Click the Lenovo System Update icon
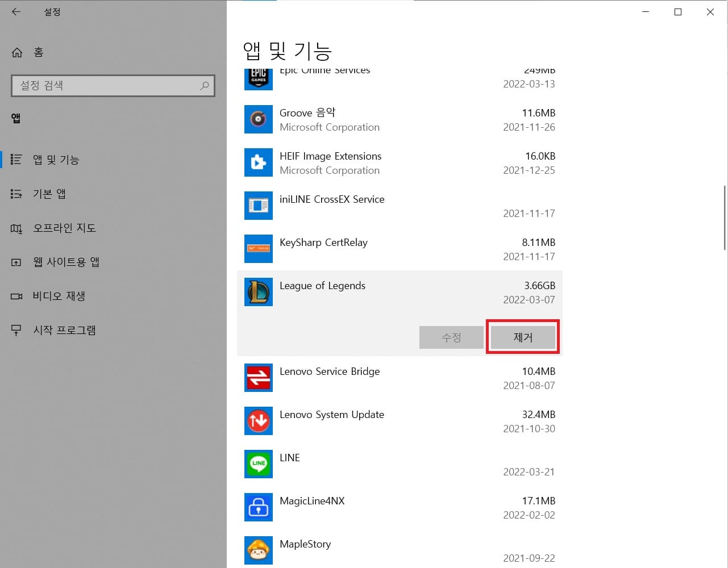 click(259, 421)
